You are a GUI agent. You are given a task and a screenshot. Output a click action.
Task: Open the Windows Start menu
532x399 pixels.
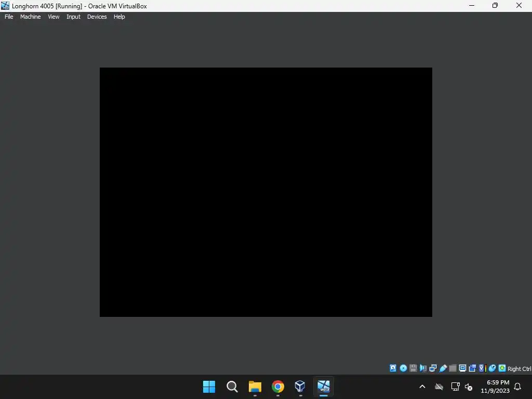click(x=209, y=387)
